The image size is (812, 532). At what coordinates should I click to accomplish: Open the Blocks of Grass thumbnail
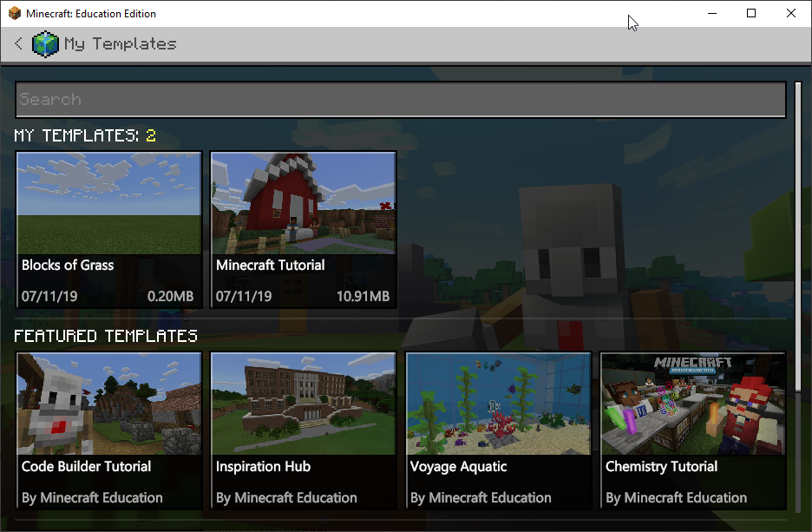pos(108,203)
